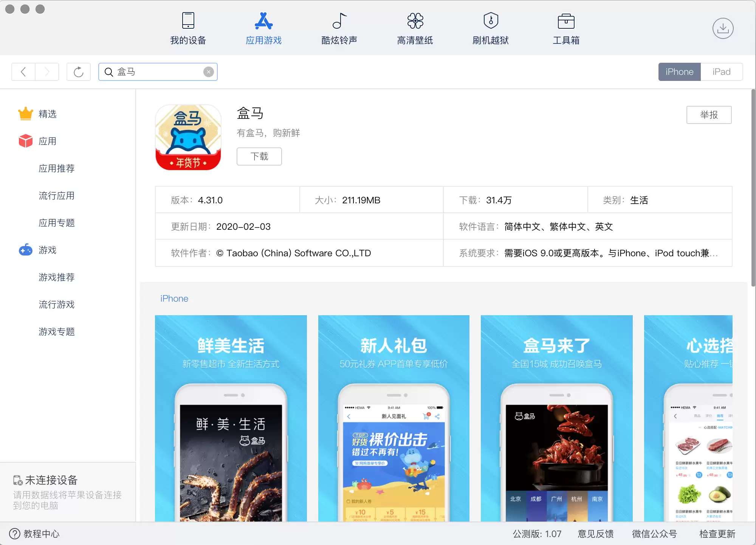Switch to iPhone apps
The width and height of the screenshot is (756, 545).
pos(679,72)
